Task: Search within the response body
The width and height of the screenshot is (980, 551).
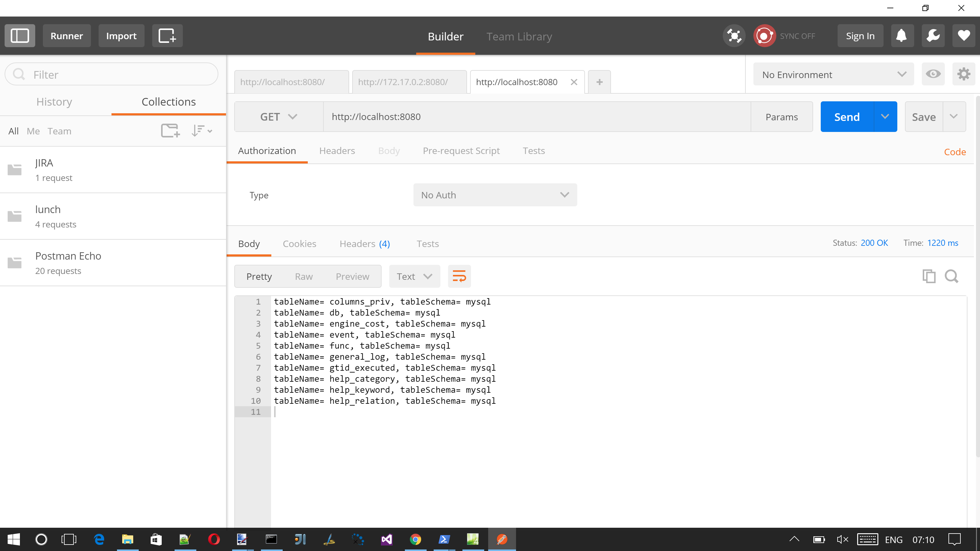Action: click(952, 276)
